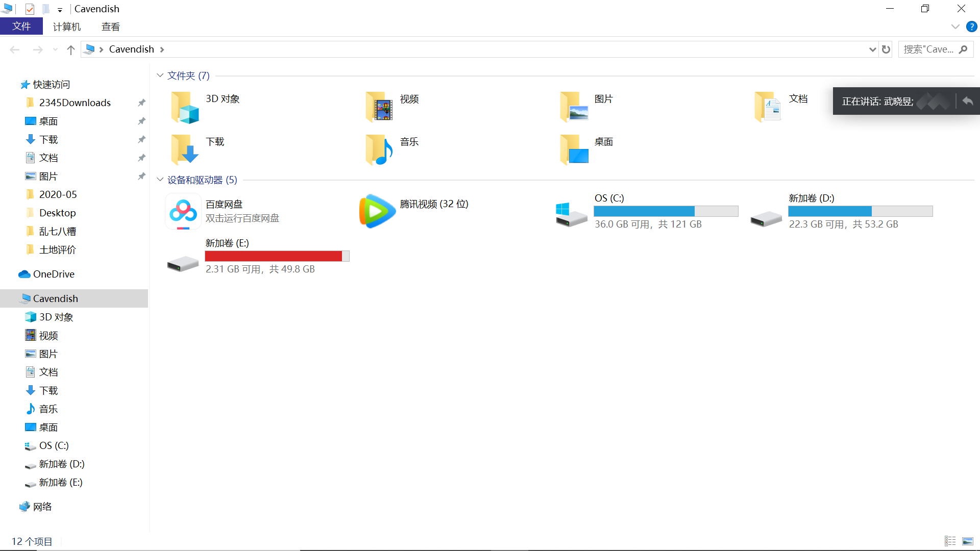This screenshot has height=551, width=980.
Task: Select OneDrive in the navigation pane
Action: (x=54, y=274)
